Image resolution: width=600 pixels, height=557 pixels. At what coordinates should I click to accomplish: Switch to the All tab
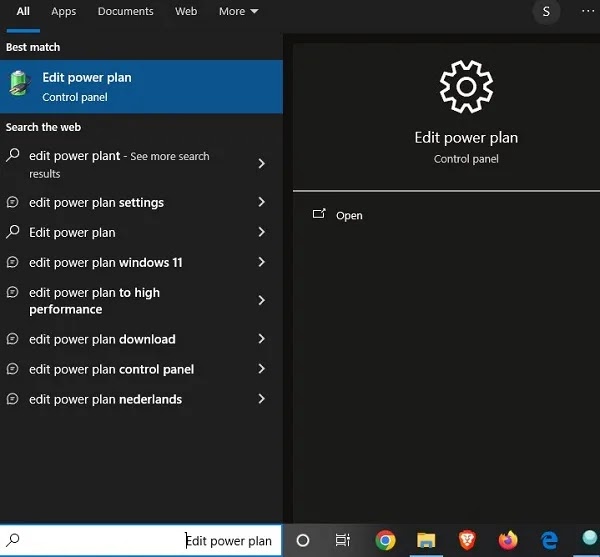point(23,11)
